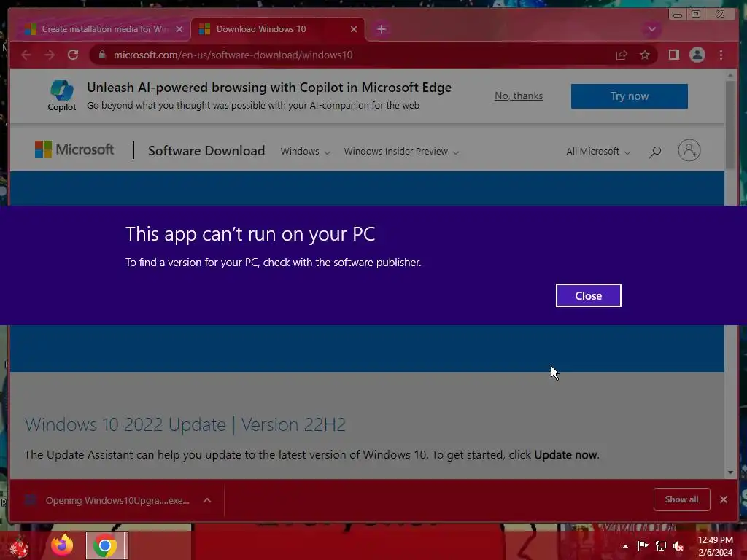The width and height of the screenshot is (747, 560).
Task: Sign in with the account icon
Action: click(x=689, y=150)
